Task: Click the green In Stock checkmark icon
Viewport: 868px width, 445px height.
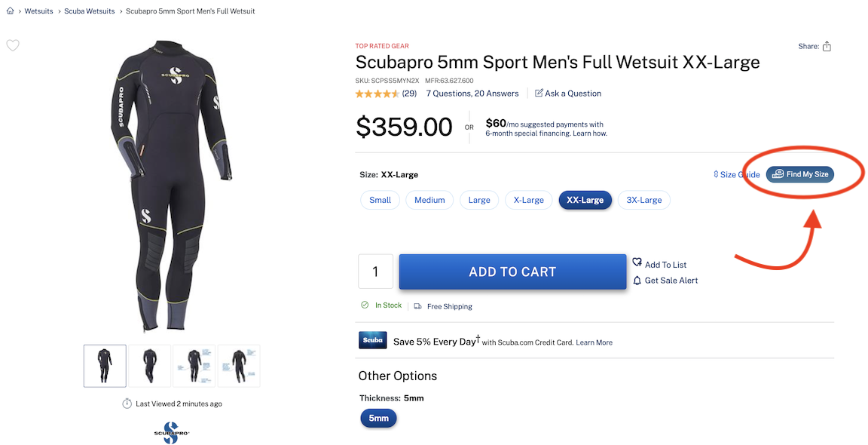Action: click(365, 305)
